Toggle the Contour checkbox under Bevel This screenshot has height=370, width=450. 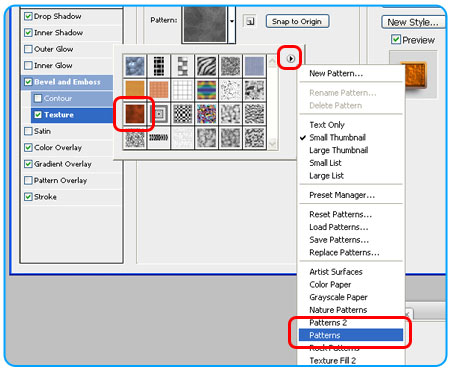point(38,98)
